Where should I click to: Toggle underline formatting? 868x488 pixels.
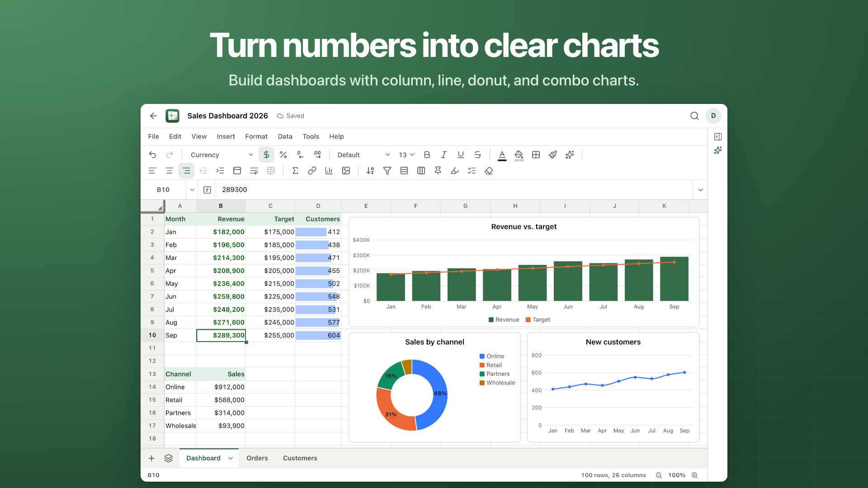(461, 155)
